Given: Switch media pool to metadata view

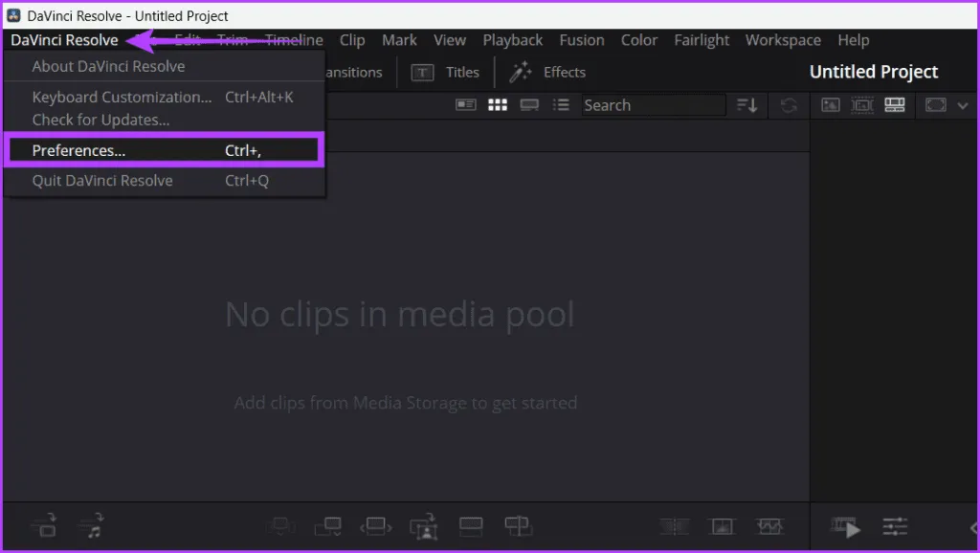Looking at the screenshot, I should pyautogui.click(x=466, y=105).
